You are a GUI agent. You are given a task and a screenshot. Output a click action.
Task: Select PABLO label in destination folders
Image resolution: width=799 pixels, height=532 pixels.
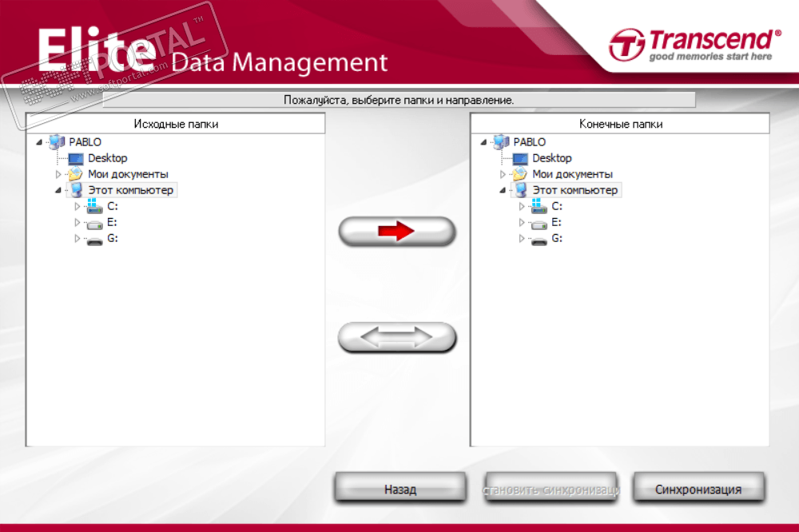pos(530,142)
